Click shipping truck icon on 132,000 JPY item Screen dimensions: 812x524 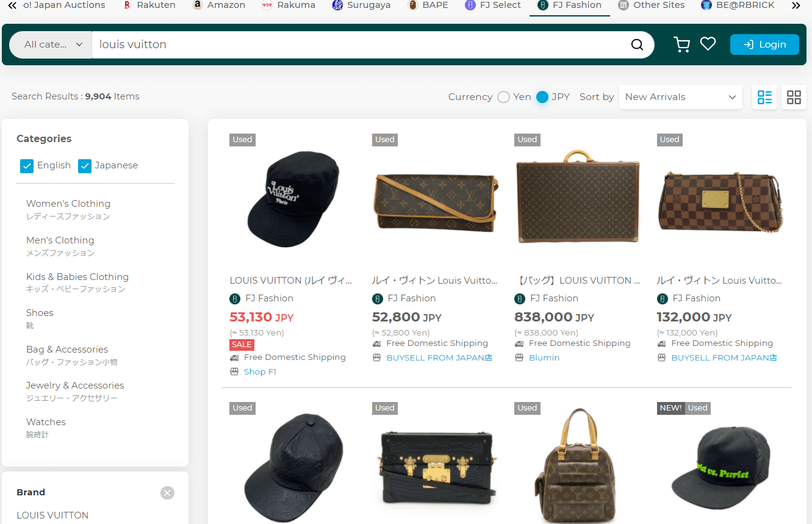(661, 343)
